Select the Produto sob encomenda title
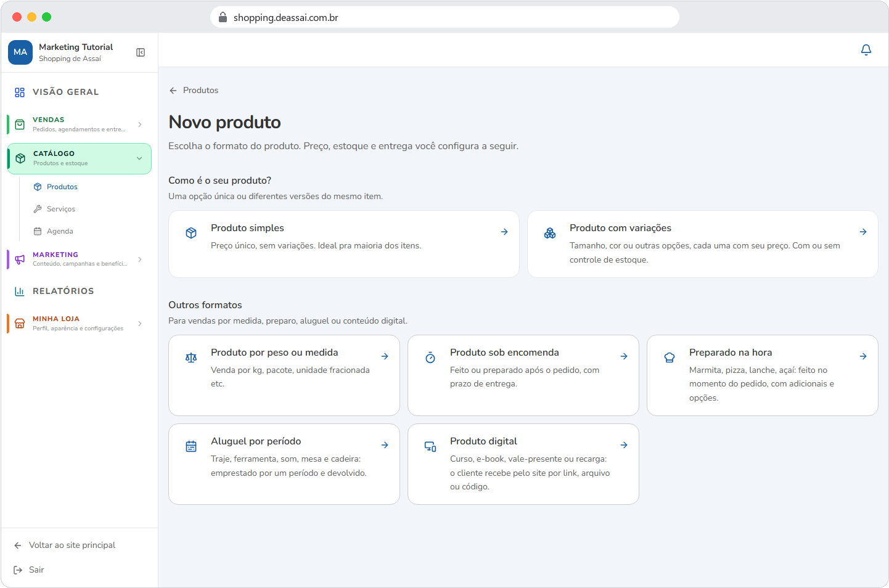This screenshot has height=588, width=889. tap(504, 353)
